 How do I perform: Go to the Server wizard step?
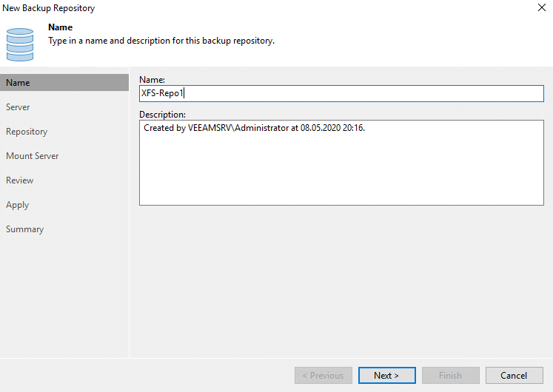(18, 107)
